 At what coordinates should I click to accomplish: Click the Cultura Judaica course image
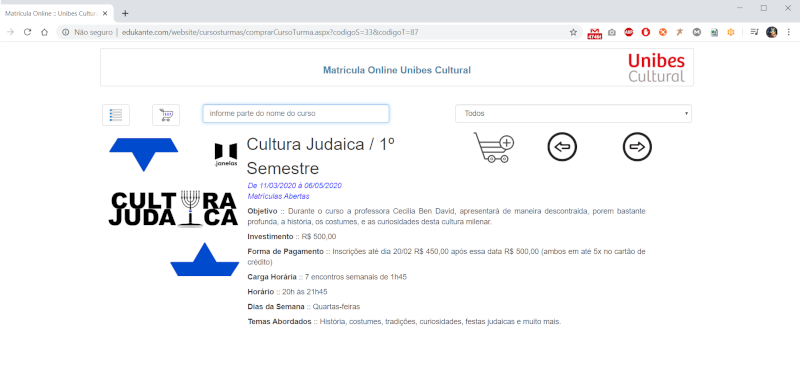tap(173, 209)
